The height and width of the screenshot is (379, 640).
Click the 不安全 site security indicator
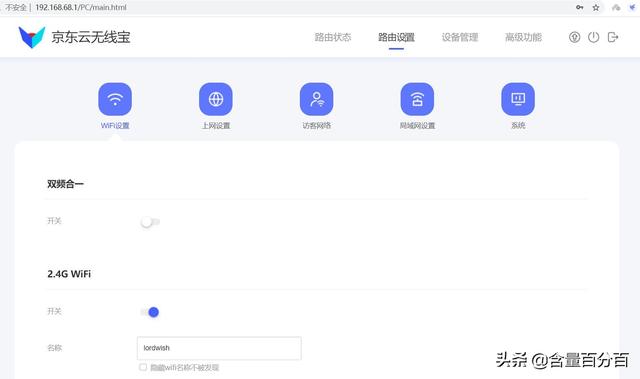click(x=16, y=7)
